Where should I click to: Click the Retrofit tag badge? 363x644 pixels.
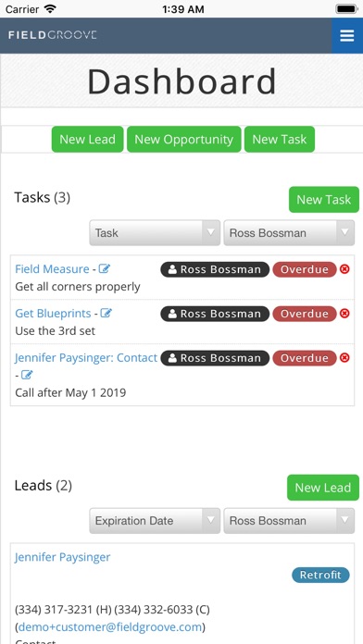click(x=320, y=575)
